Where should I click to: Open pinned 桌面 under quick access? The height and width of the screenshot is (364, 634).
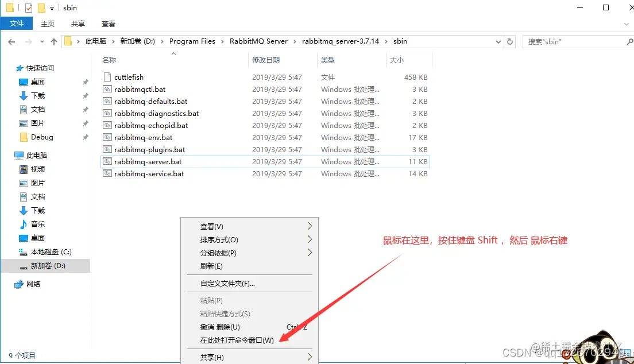pyautogui.click(x=37, y=82)
